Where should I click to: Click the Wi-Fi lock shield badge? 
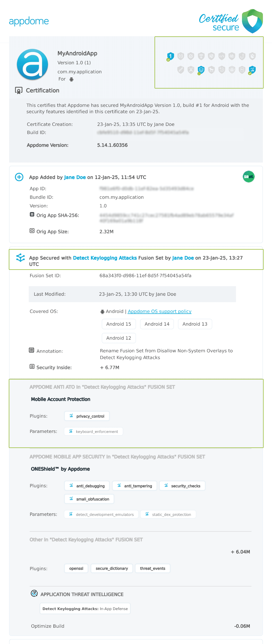pyautogui.click(x=201, y=56)
